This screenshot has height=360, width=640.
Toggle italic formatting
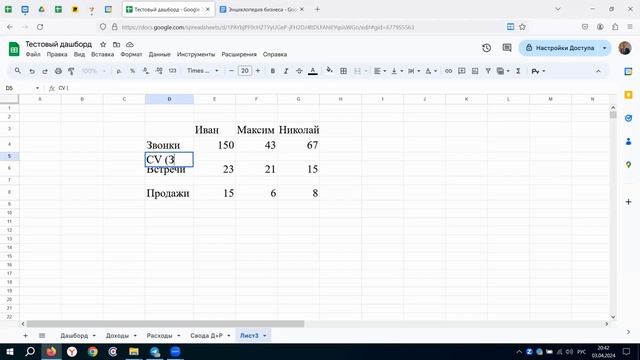286,71
